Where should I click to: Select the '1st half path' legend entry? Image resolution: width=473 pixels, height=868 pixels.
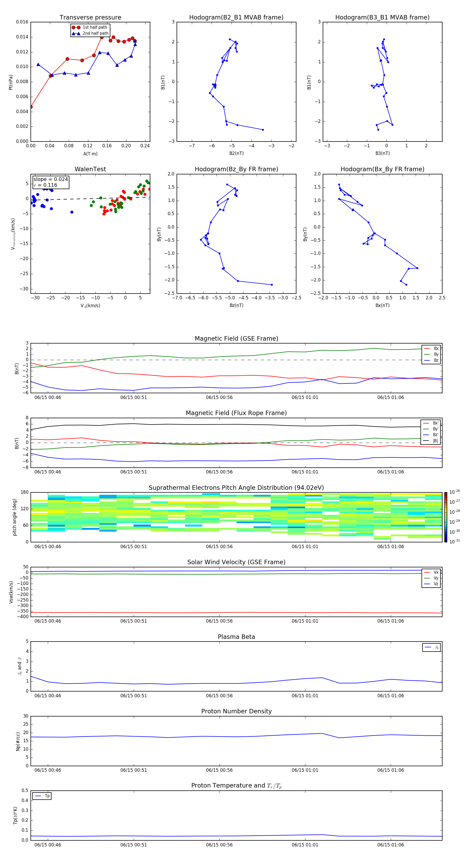tap(90, 27)
